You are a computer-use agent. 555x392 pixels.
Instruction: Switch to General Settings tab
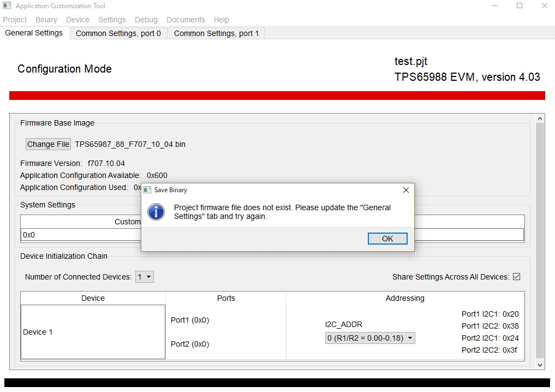pos(34,33)
